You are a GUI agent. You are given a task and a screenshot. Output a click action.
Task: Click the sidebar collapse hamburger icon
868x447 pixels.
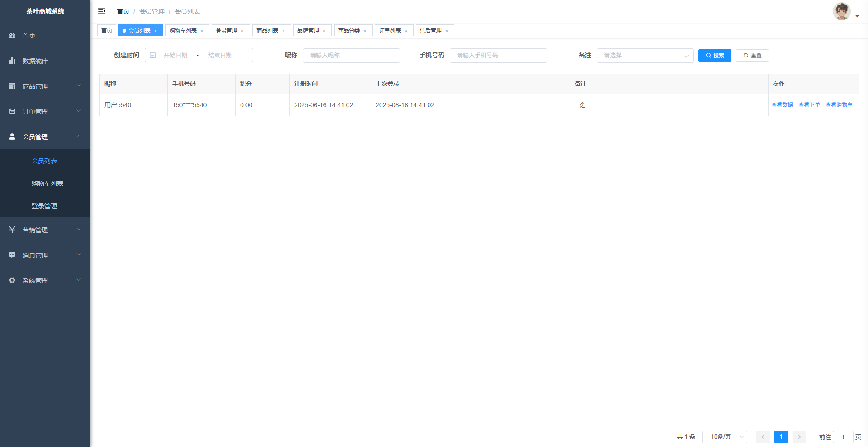point(102,11)
